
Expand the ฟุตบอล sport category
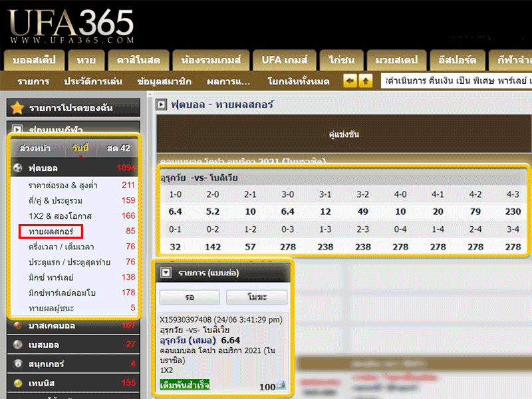pos(74,168)
